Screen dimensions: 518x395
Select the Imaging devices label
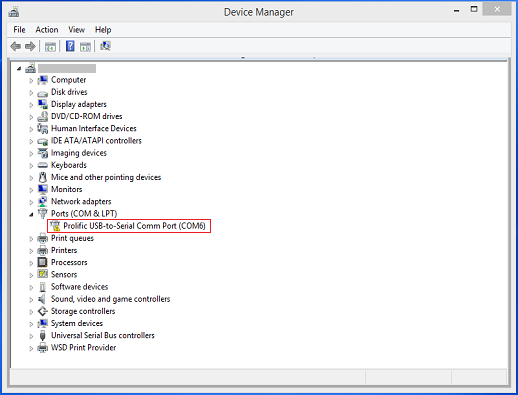[79, 153]
